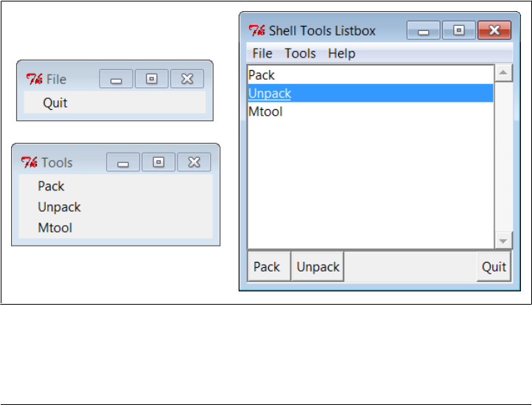Click the Tk feather icon in File window
Screen dimensions: 532x405
[35, 79]
